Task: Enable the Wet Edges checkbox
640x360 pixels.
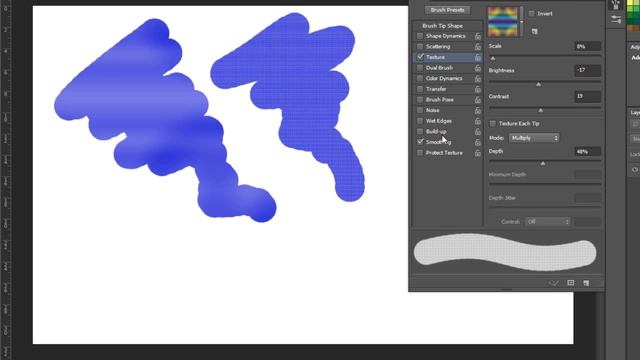Action: coord(420,121)
